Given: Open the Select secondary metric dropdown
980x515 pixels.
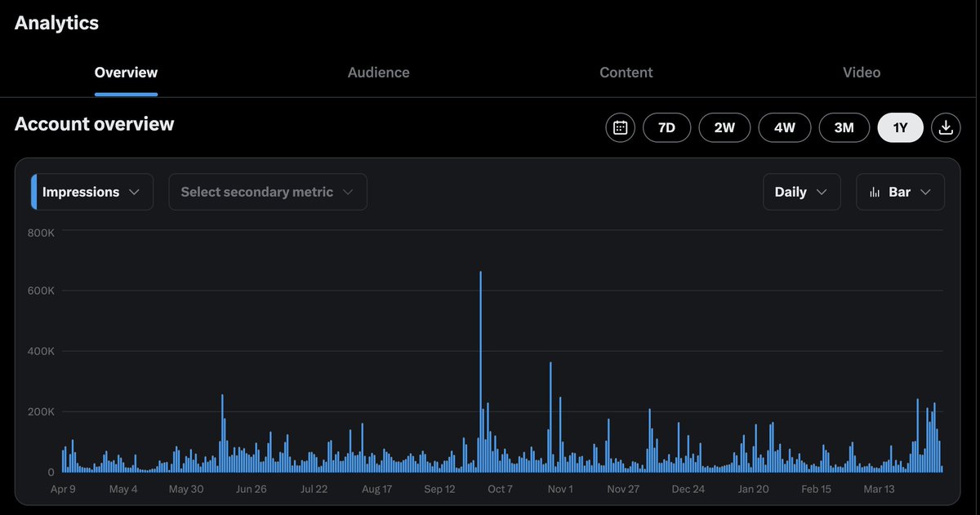Looking at the screenshot, I should tap(268, 192).
